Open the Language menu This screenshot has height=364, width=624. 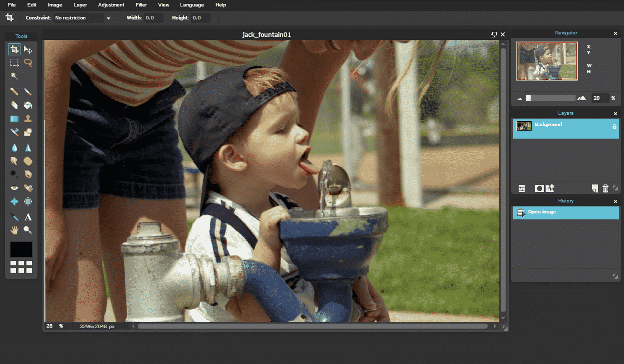(192, 5)
